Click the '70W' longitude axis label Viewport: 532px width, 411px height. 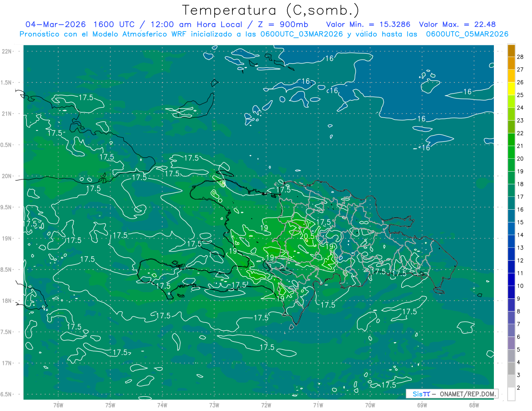coord(370,405)
